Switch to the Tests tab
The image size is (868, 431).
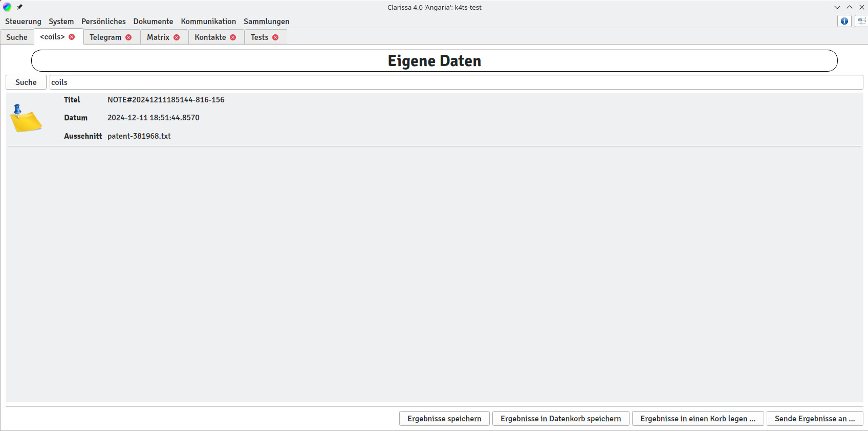[259, 37]
